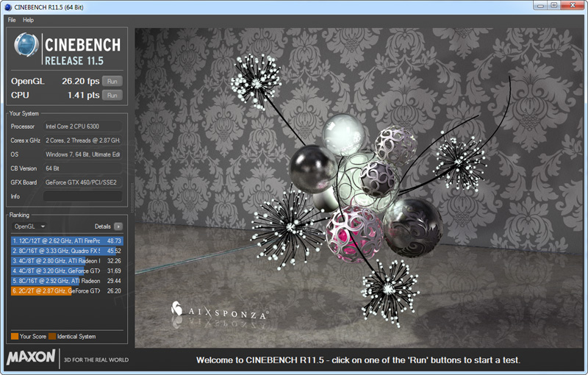This screenshot has width=588, height=375.
Task: Click the GFX Board value GeForce GTX 460
Action: coord(83,182)
